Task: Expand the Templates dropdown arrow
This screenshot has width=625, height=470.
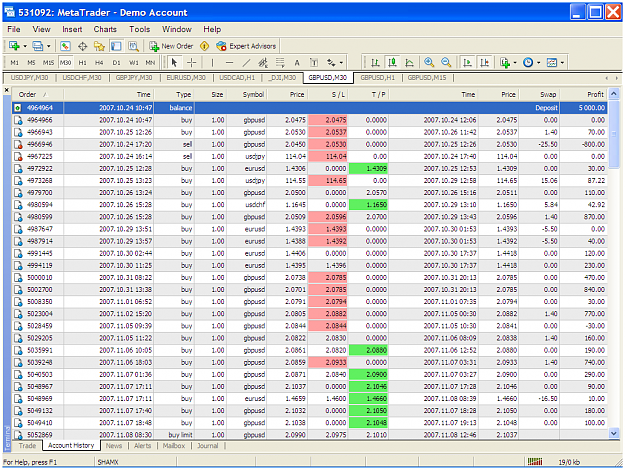Action: pyautogui.click(x=562, y=63)
